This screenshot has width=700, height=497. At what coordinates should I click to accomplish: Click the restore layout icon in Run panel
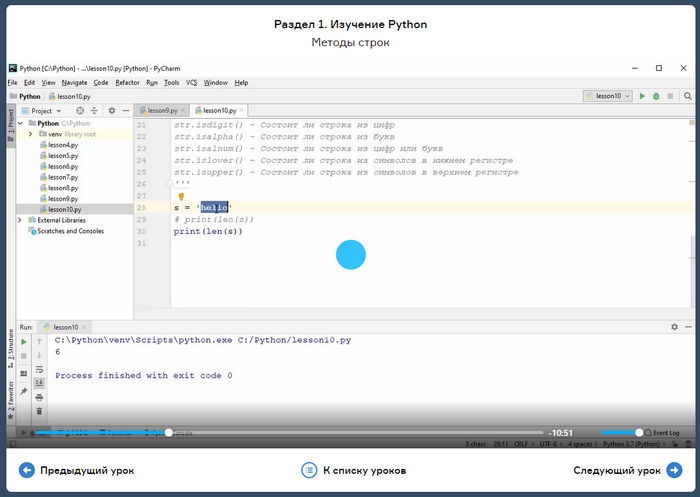24,373
